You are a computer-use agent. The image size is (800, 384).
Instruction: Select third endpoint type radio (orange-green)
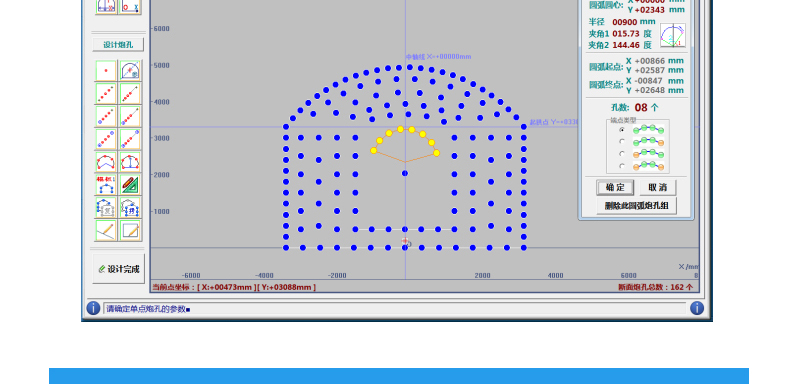pyautogui.click(x=621, y=153)
